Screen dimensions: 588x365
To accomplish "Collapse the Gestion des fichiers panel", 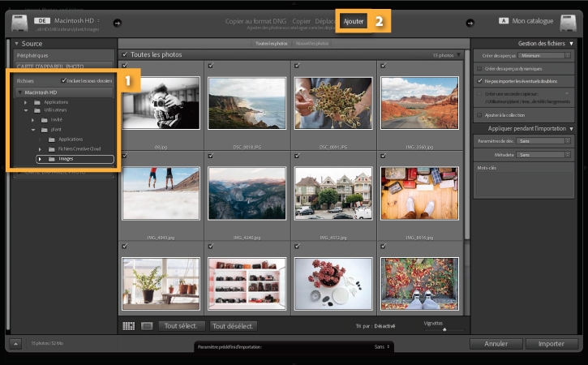I will 571,44.
